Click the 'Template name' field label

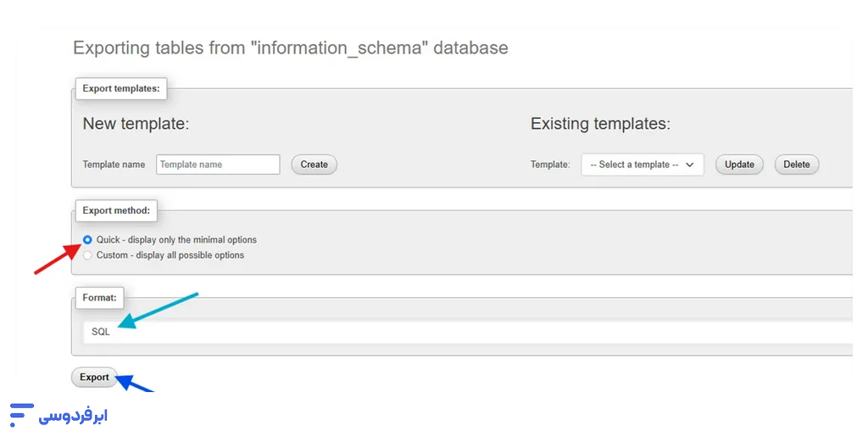[114, 165]
